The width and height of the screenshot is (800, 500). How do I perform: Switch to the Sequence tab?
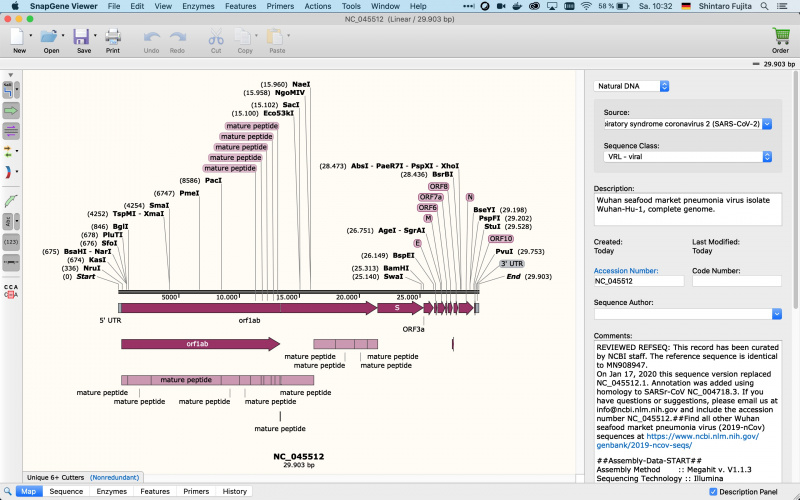click(66, 492)
